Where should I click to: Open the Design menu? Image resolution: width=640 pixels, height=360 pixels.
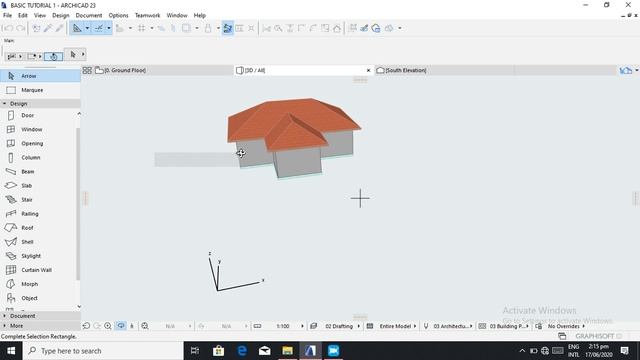click(60, 16)
